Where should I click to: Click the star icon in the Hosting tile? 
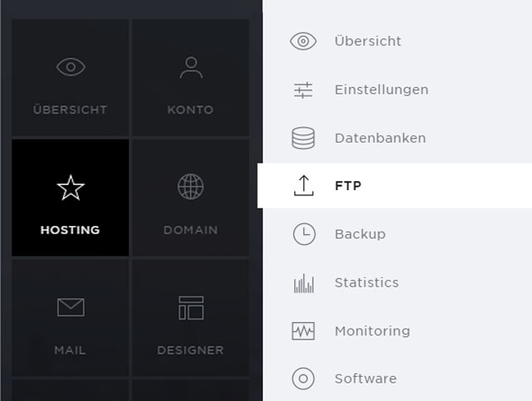71,188
